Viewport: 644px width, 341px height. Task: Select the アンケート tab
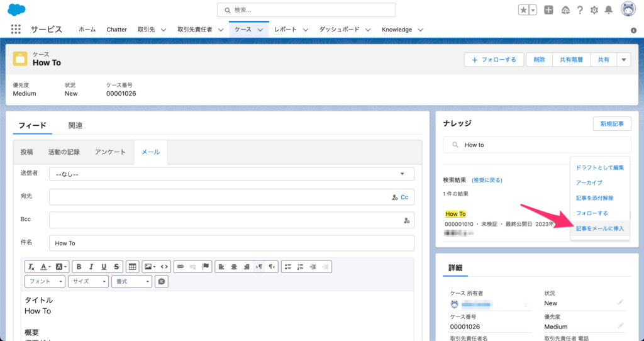pyautogui.click(x=110, y=152)
